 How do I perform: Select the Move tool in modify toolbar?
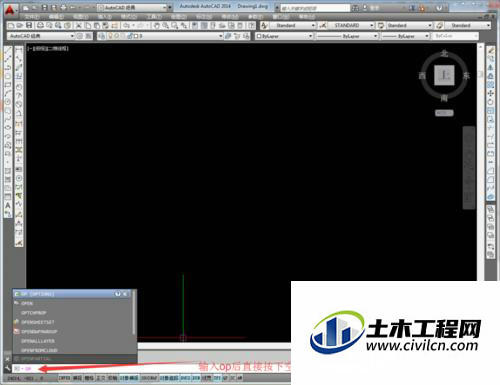491,93
